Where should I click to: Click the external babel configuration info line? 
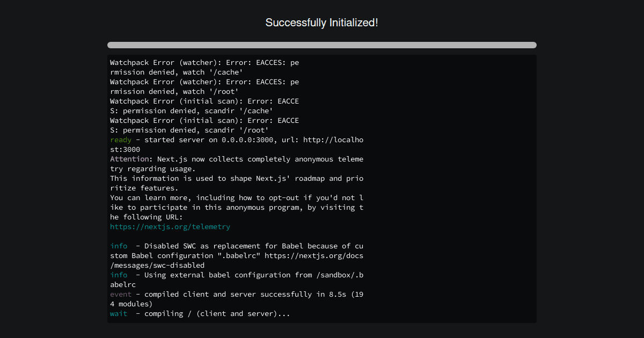point(236,275)
